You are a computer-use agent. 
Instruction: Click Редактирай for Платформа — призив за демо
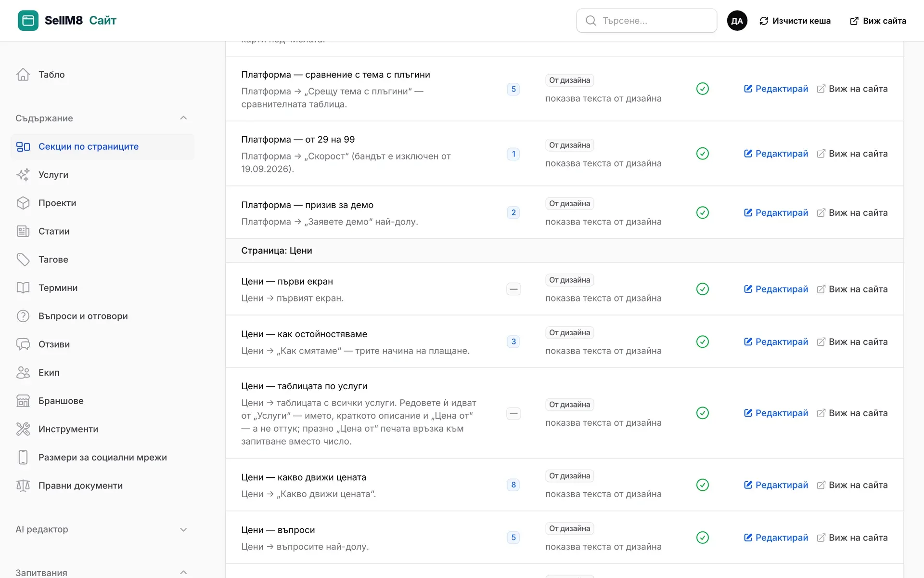pos(776,212)
